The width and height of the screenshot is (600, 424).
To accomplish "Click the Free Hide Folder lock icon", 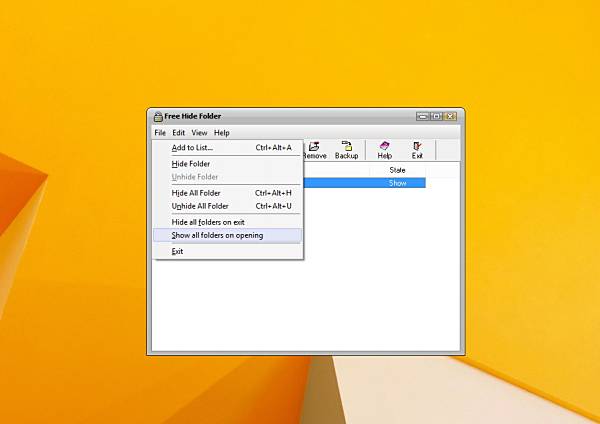I will pyautogui.click(x=158, y=116).
